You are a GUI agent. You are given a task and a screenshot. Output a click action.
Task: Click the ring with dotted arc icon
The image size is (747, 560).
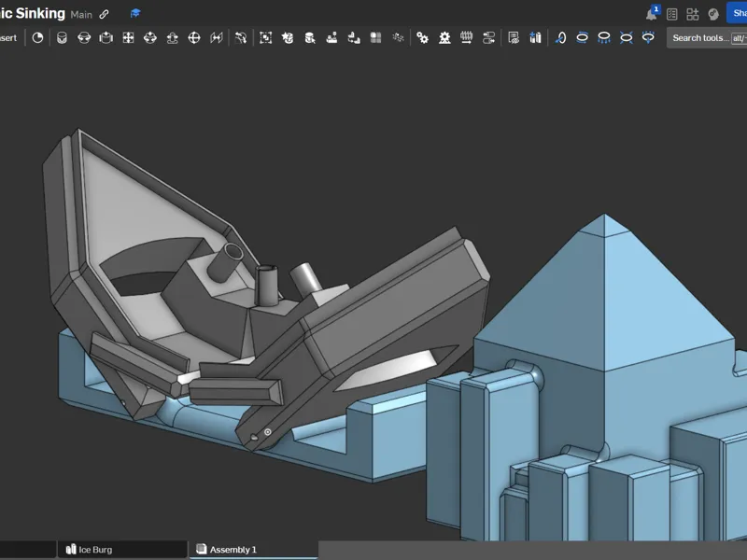[x=648, y=37]
